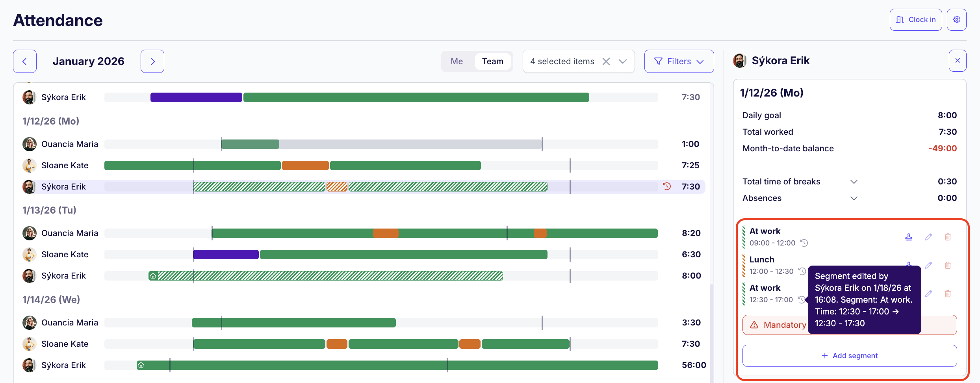This screenshot has height=383, width=980.
Task: Click the Clock in button
Action: [915, 20]
